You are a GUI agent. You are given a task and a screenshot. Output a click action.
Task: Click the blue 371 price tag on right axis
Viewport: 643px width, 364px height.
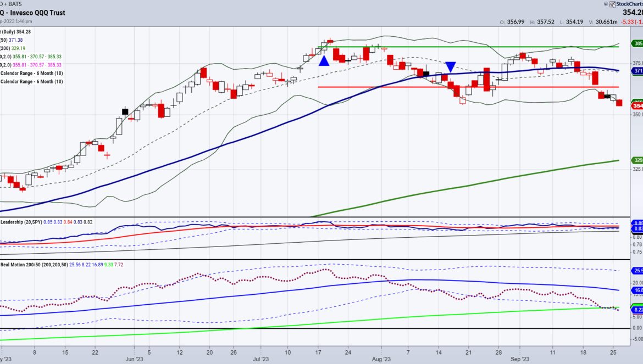tap(638, 71)
